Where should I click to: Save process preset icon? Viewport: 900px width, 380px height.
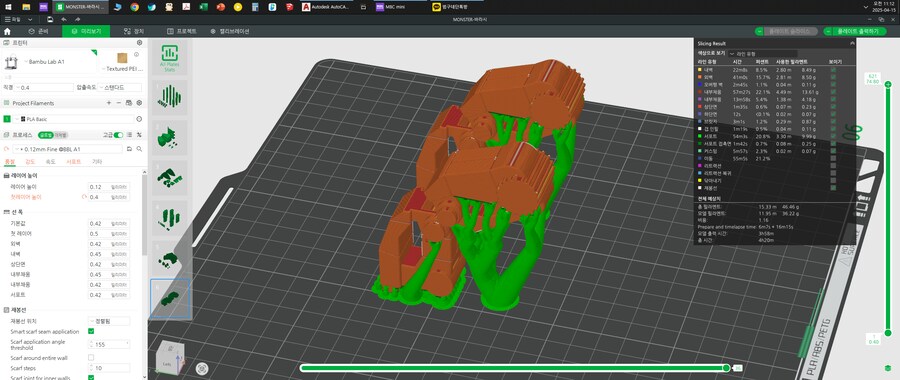click(130, 149)
